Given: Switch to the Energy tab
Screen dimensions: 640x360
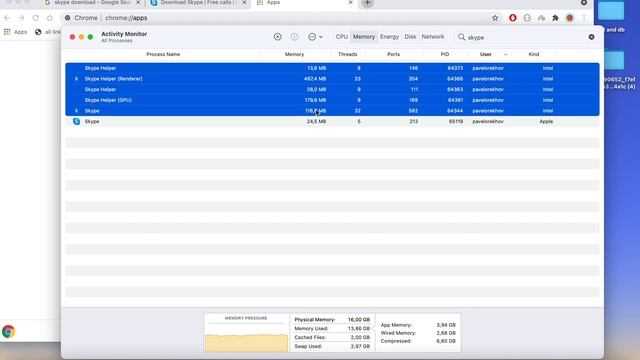Looking at the screenshot, I should click(x=389, y=37).
